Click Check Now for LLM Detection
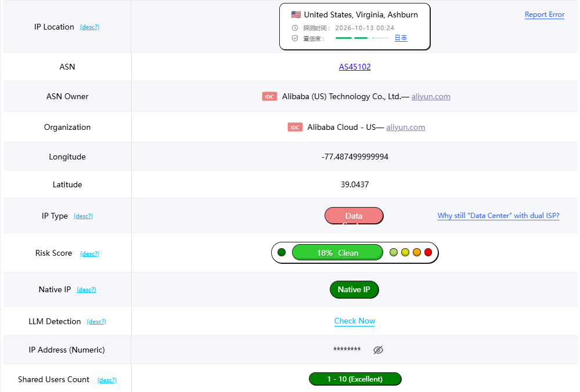The height and width of the screenshot is (392, 580). tap(355, 321)
